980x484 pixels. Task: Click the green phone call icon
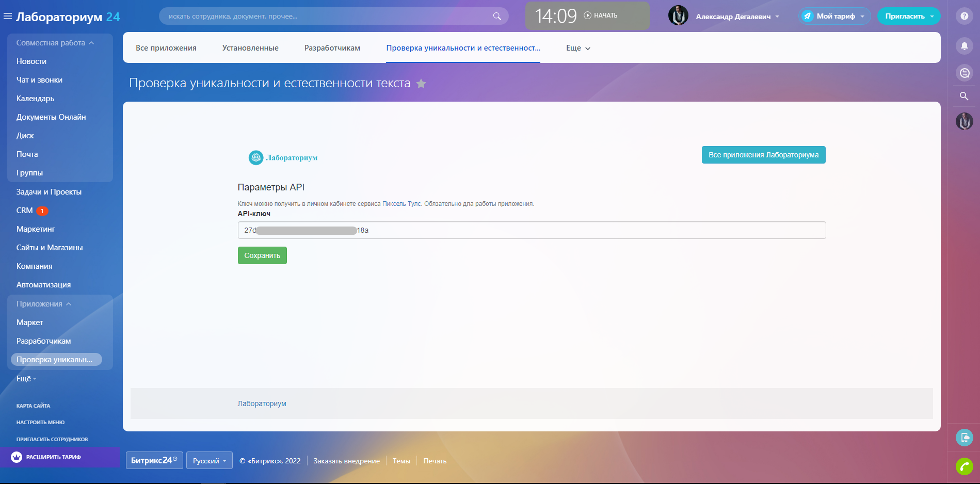pos(964,466)
